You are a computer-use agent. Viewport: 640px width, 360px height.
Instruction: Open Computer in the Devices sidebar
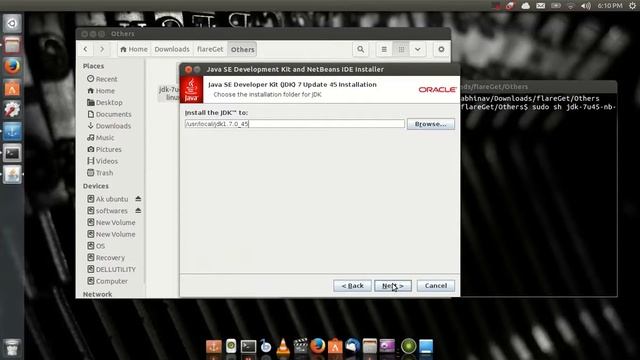[111, 281]
